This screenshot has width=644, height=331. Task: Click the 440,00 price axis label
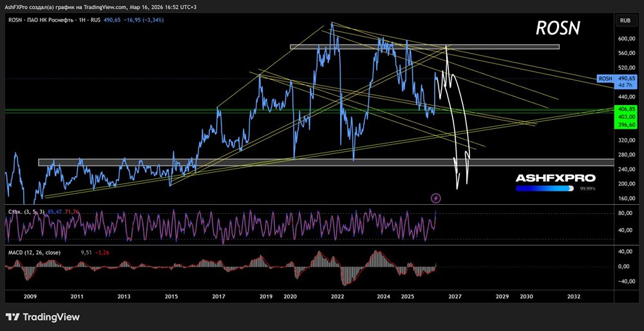[627, 97]
